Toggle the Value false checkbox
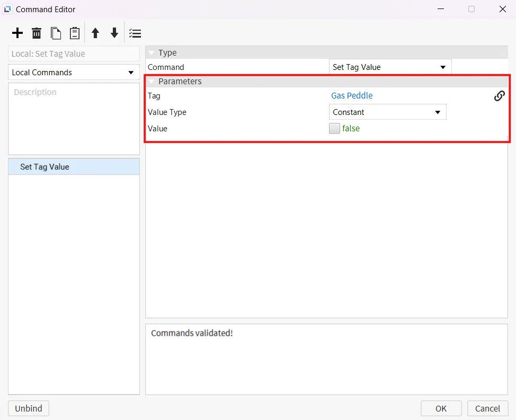Image resolution: width=516 pixels, height=420 pixels. click(x=334, y=128)
